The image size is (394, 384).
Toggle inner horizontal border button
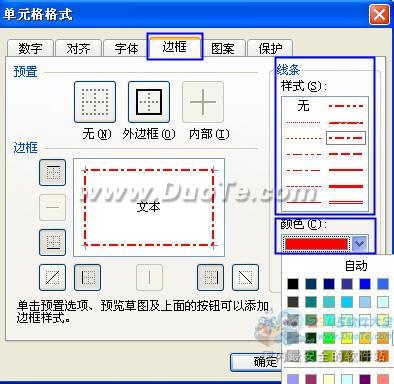[x=52, y=207]
